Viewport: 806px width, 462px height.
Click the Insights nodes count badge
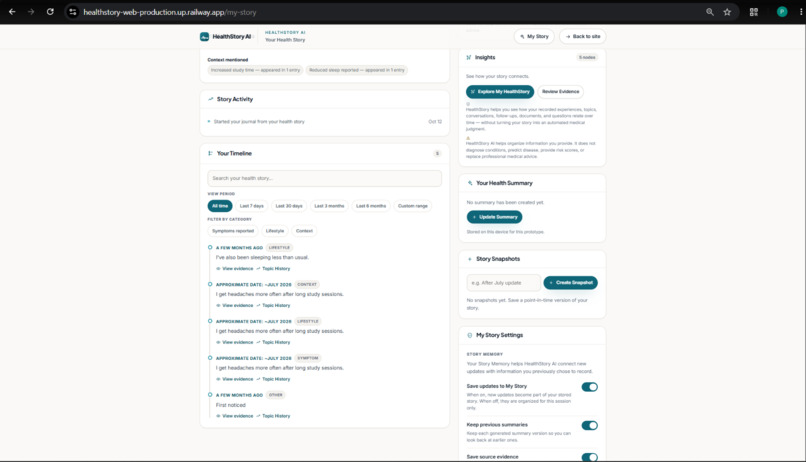coord(587,58)
